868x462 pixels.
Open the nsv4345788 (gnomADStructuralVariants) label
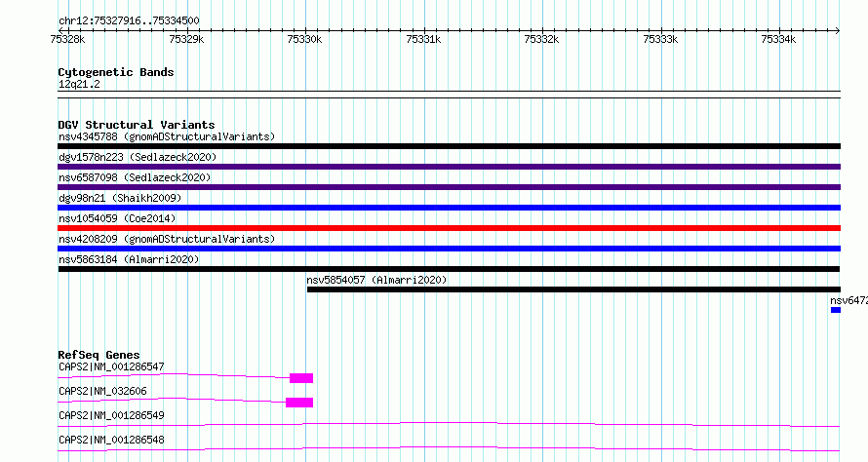[167, 136]
